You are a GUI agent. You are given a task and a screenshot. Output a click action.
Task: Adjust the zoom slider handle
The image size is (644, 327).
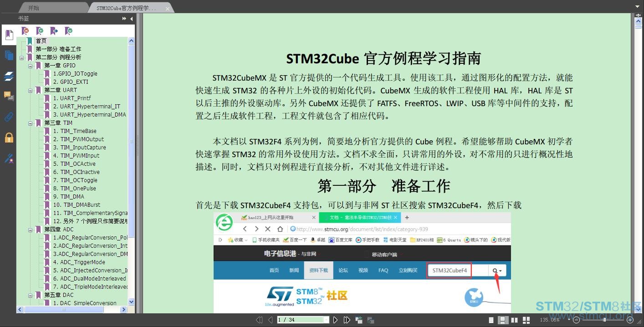(604, 320)
